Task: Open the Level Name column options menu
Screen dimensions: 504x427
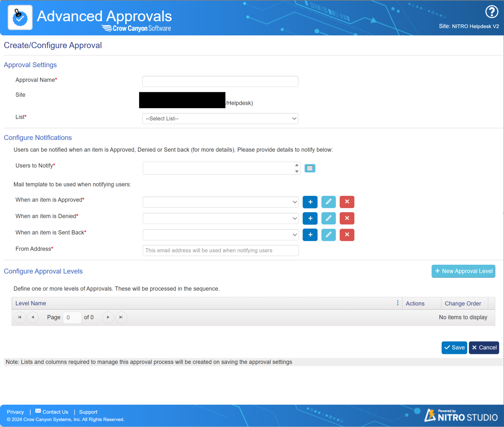Action: [x=398, y=303]
